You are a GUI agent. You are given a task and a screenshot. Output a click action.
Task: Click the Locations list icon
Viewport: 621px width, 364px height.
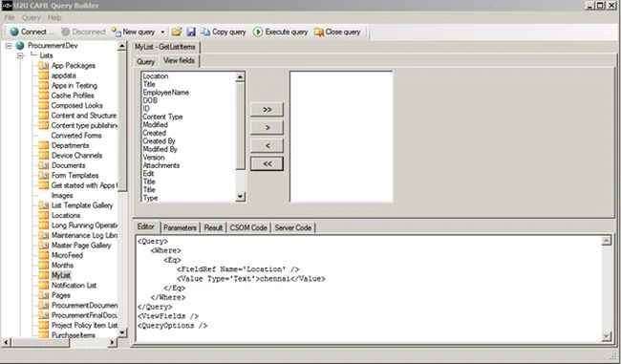44,215
